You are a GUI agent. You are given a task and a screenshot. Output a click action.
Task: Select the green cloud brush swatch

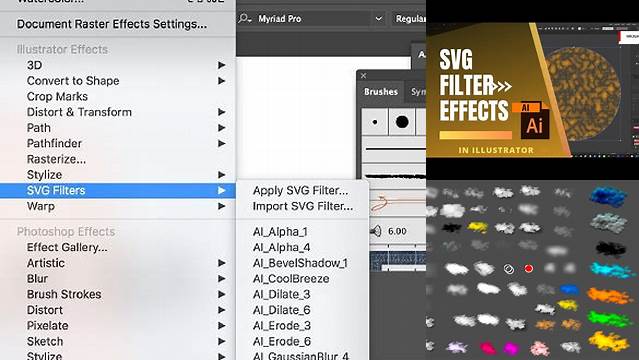point(609,318)
